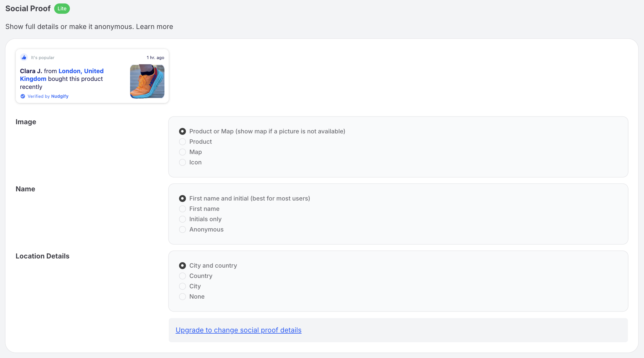Set location details to None
644x358 pixels.
click(x=182, y=297)
